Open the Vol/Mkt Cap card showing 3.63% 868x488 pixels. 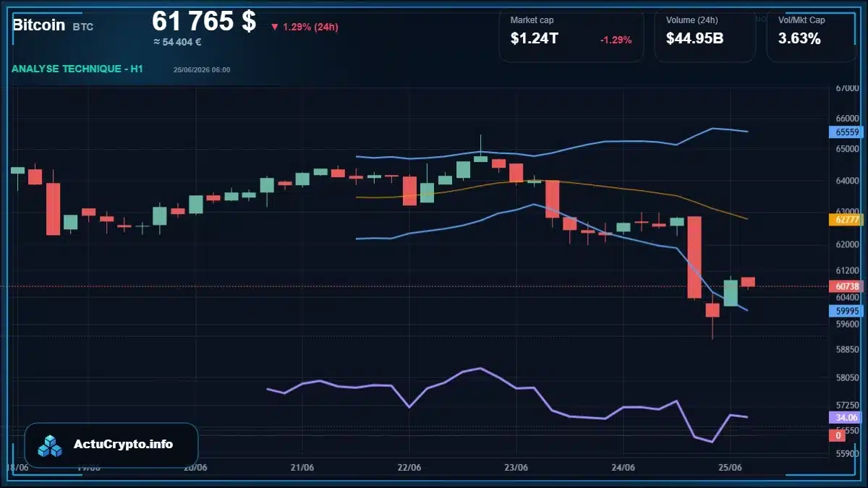812,35
